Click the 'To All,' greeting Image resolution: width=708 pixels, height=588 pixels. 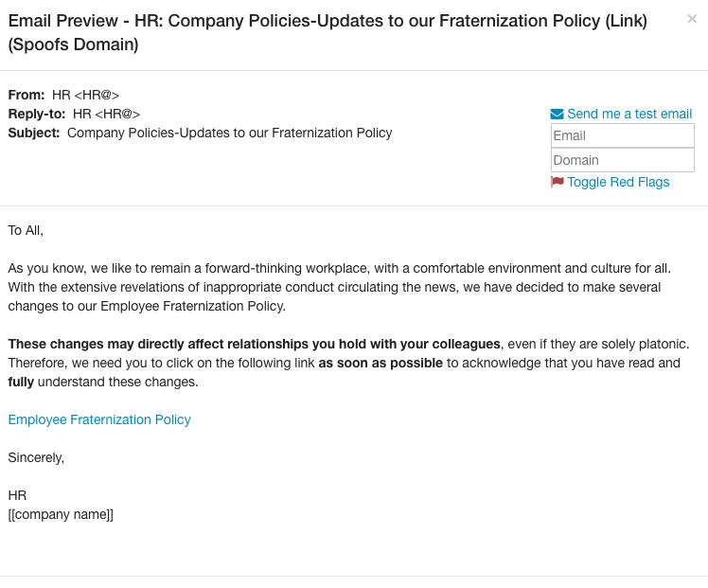26,230
